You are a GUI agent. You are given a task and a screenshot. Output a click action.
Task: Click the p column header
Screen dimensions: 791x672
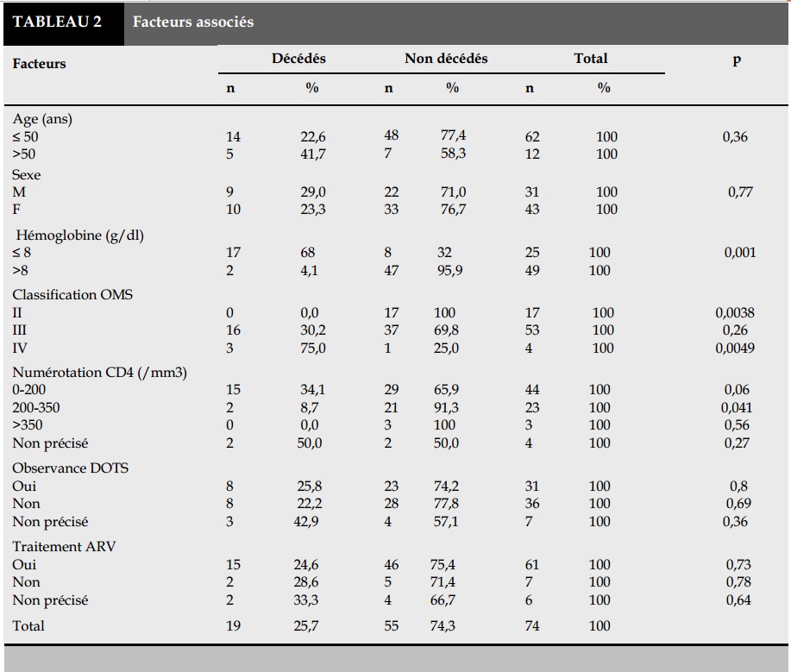(737, 60)
